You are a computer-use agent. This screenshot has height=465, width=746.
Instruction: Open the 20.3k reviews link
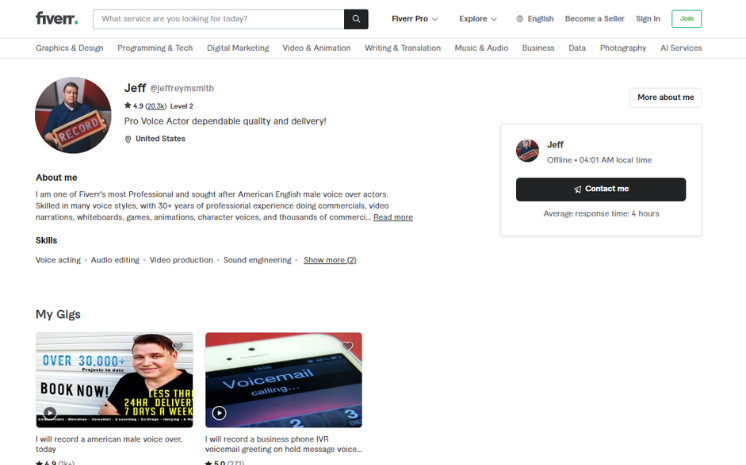point(156,106)
